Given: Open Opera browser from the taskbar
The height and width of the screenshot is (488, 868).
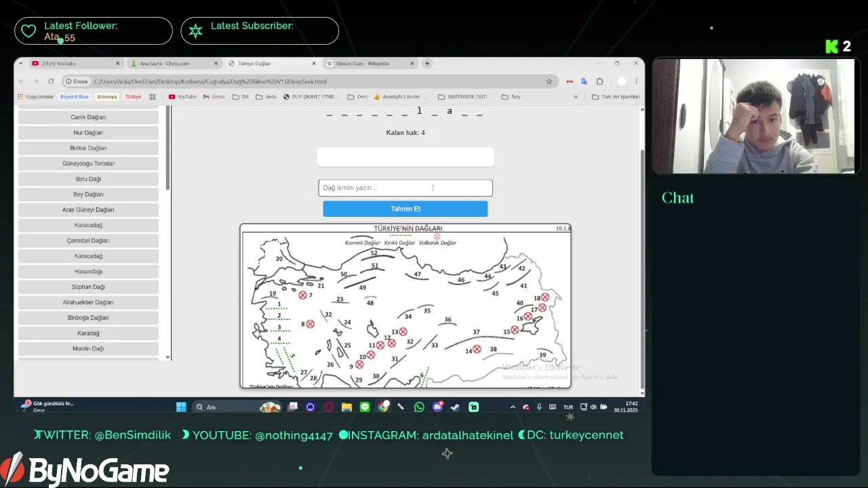Looking at the screenshot, I should click(329, 407).
